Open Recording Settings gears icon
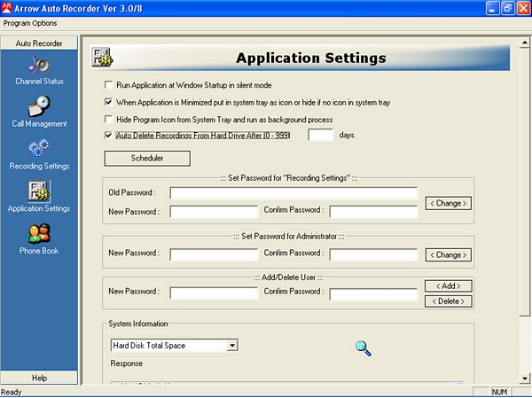The height and width of the screenshot is (398, 532). point(39,148)
